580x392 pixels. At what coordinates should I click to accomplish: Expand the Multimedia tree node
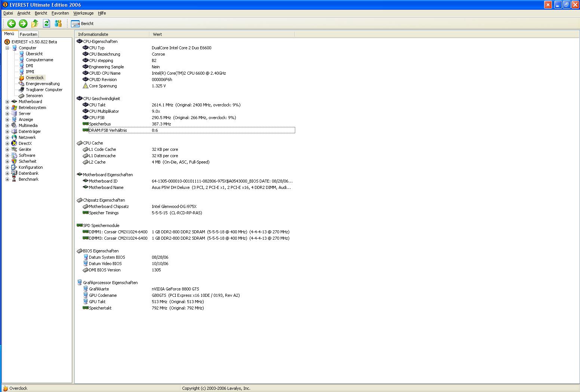[x=7, y=125]
